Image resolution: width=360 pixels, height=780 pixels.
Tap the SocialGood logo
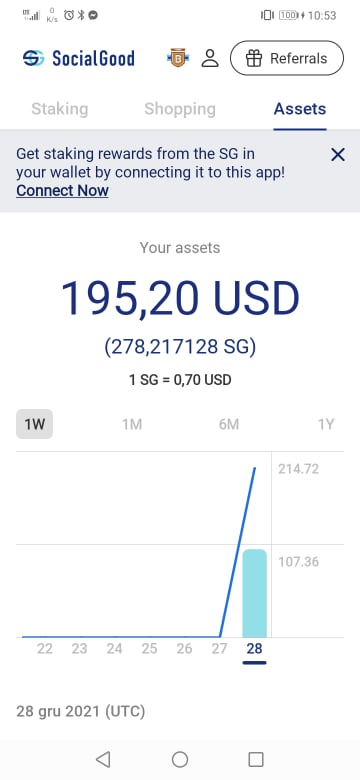tap(79, 58)
